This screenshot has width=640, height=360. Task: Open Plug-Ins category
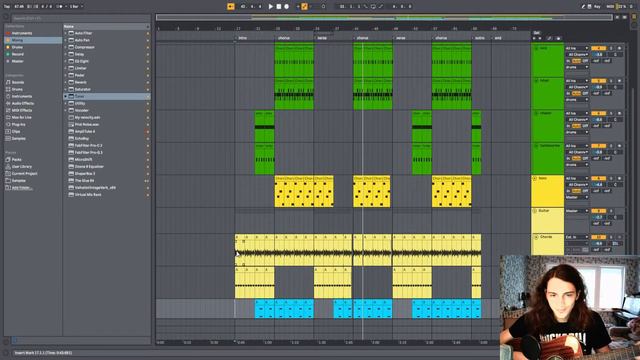click(18, 124)
